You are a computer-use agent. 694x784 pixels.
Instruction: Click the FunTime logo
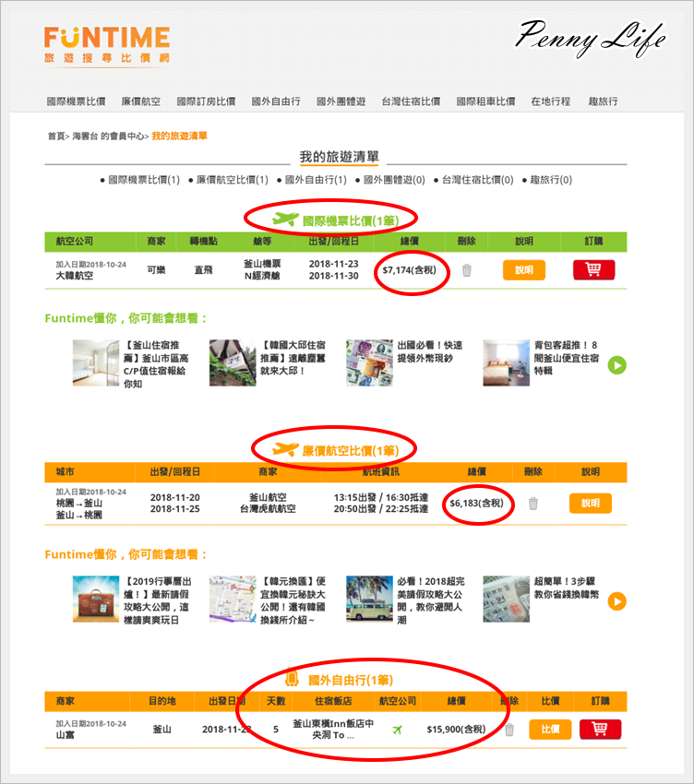(x=107, y=45)
